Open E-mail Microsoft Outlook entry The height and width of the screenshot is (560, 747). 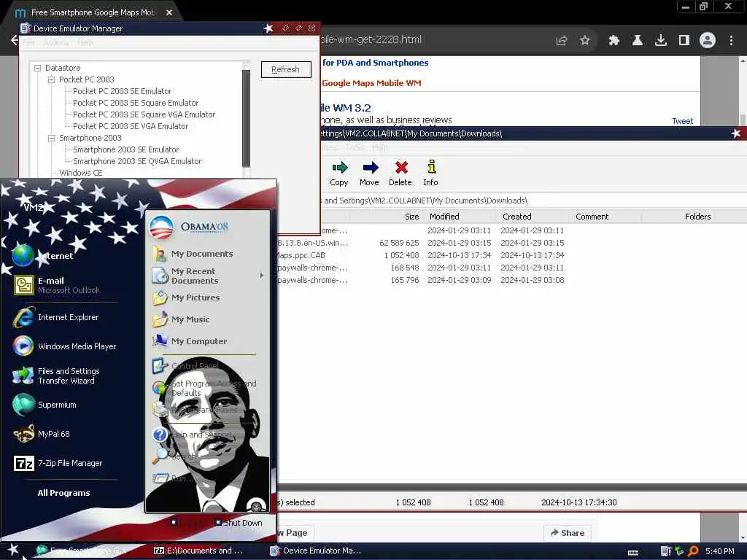tap(57, 285)
